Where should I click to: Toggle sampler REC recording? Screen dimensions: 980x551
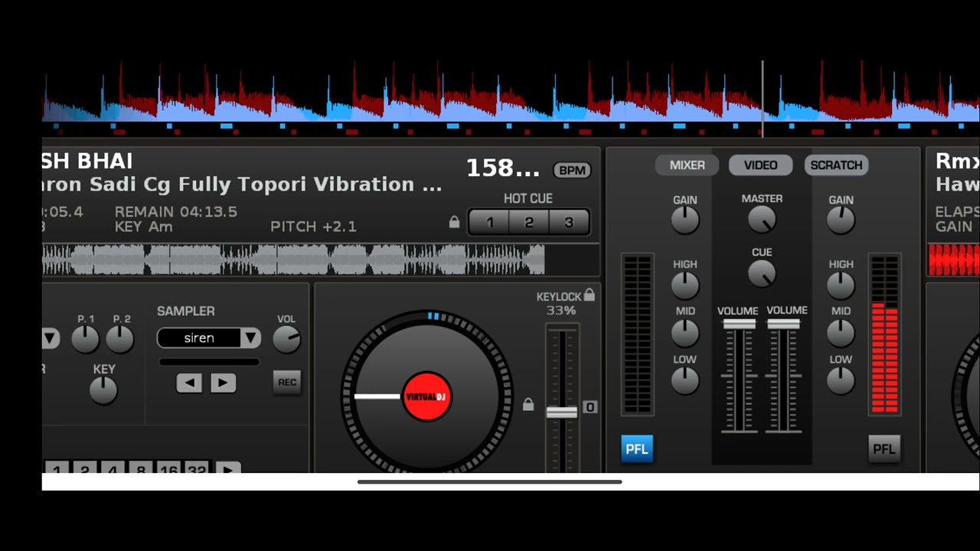pos(287,383)
